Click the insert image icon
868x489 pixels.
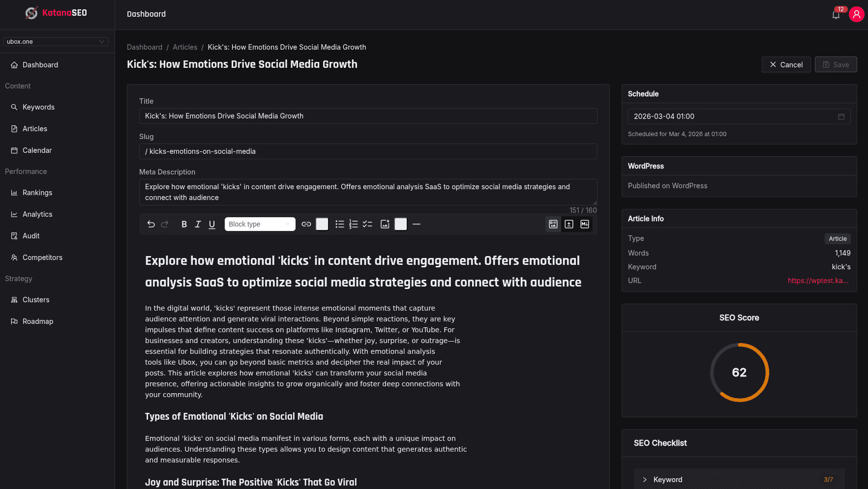click(x=385, y=224)
